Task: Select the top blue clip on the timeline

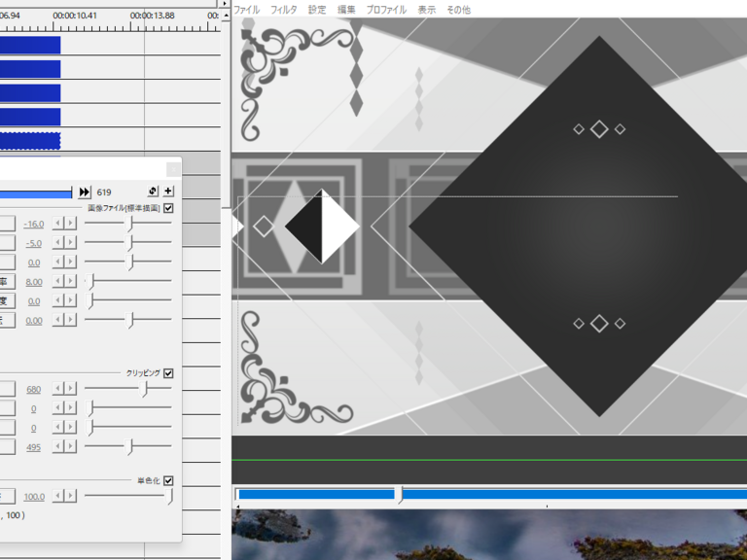Action: click(x=30, y=46)
